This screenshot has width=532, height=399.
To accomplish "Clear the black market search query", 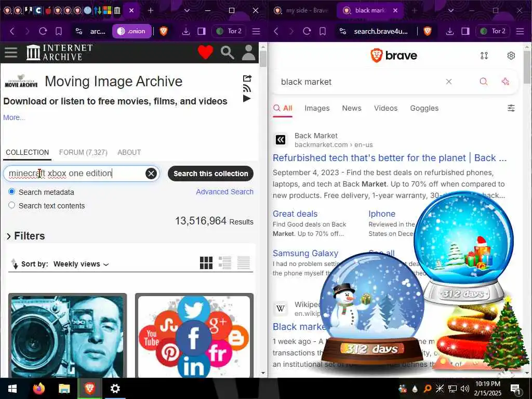I will 448,82.
